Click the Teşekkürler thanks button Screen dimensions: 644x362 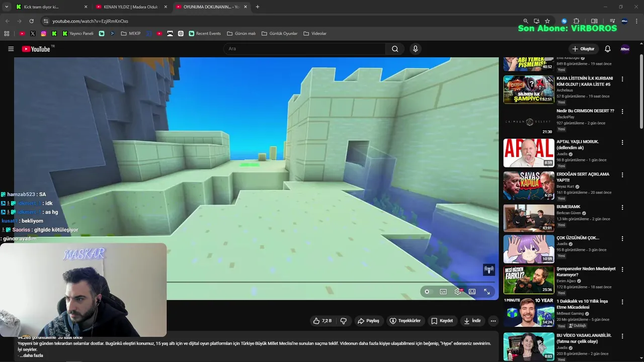point(406,321)
